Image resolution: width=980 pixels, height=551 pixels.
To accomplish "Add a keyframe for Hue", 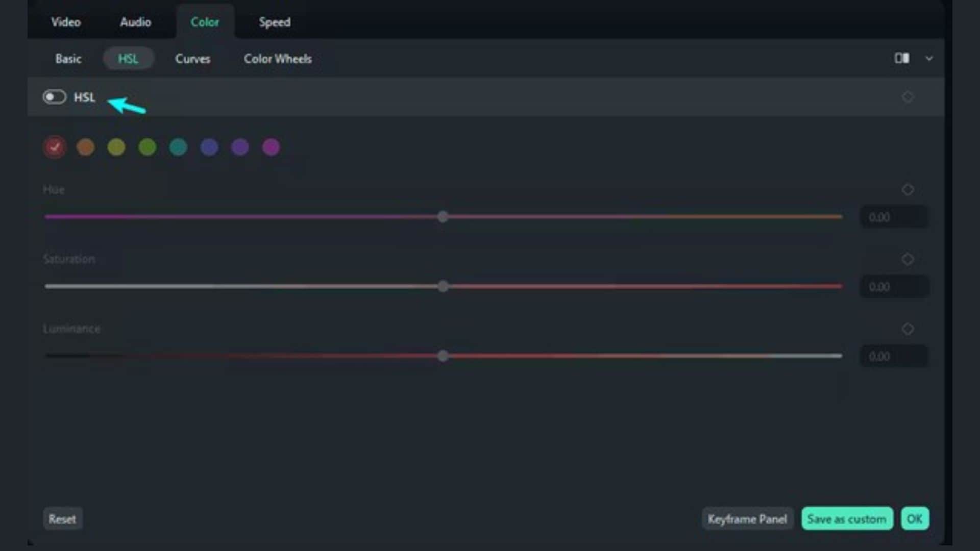I will point(908,190).
